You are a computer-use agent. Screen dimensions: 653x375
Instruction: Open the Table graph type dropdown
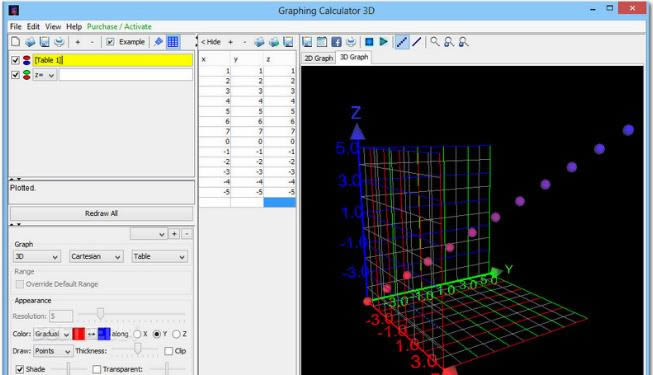click(x=160, y=257)
